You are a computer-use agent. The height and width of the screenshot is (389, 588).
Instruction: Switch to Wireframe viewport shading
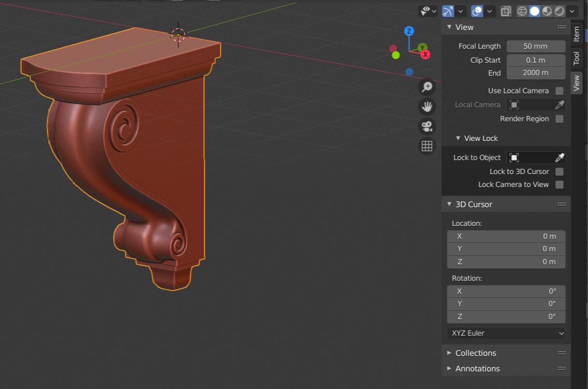coord(522,11)
